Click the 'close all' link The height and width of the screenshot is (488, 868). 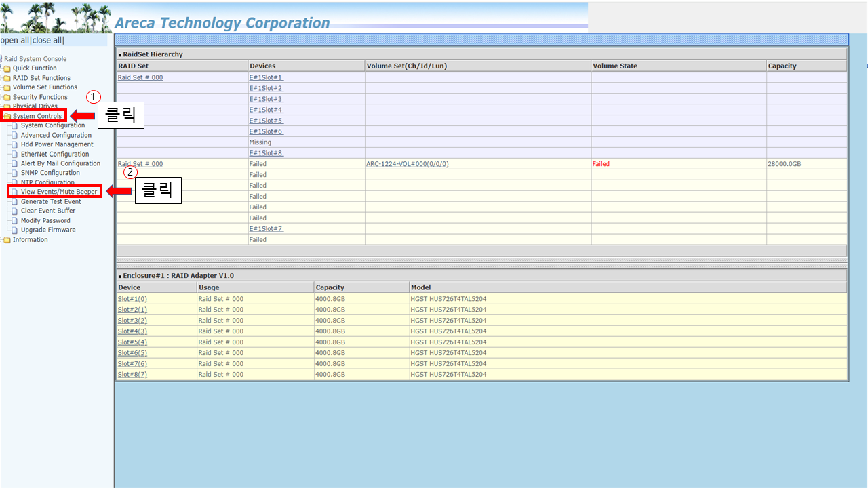pyautogui.click(x=47, y=41)
